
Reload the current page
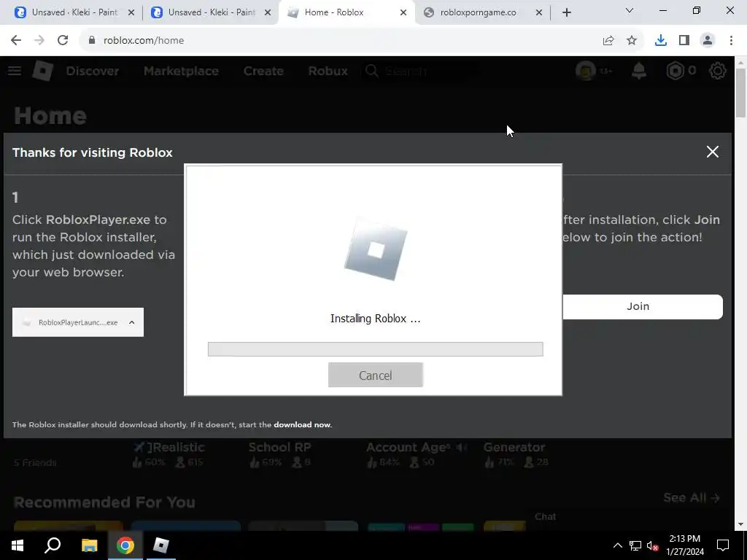click(63, 41)
